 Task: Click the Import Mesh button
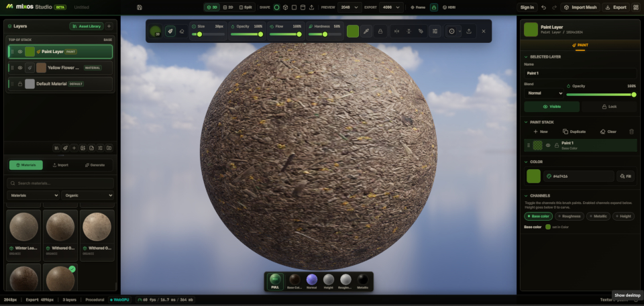(x=580, y=7)
